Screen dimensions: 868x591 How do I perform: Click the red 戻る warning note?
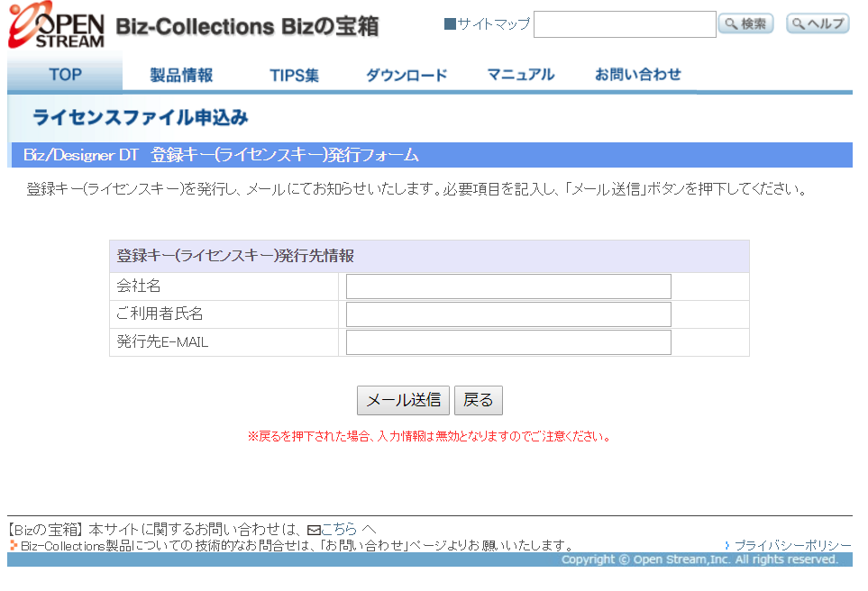pos(430,436)
